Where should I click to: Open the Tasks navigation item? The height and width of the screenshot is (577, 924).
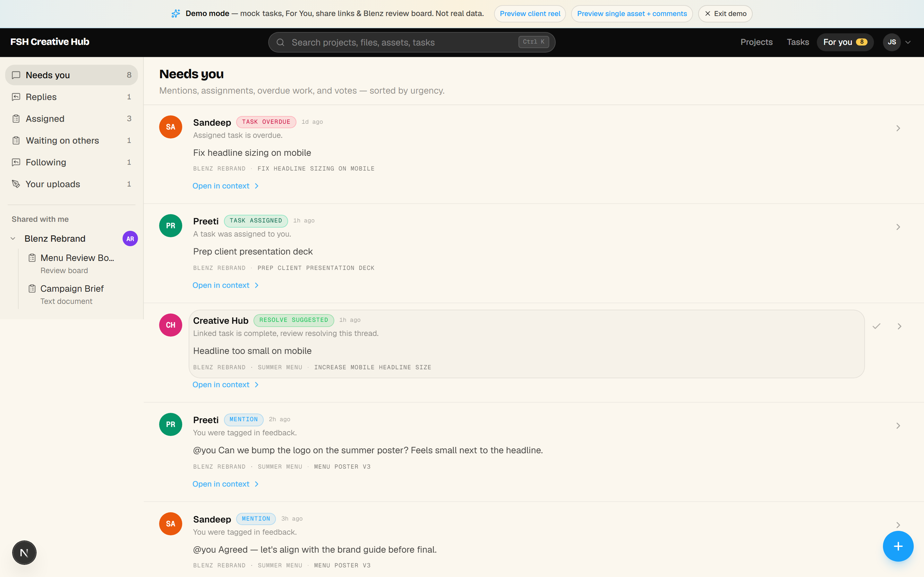[798, 42]
